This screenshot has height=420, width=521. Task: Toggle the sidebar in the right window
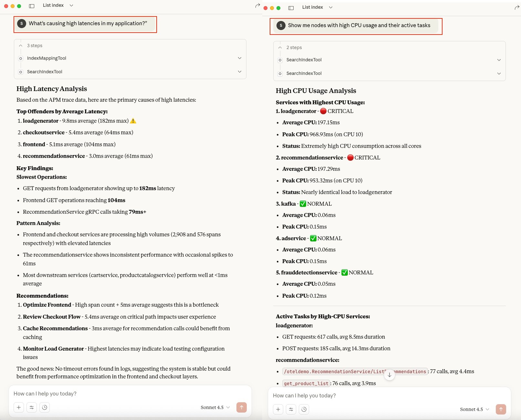[x=291, y=8]
